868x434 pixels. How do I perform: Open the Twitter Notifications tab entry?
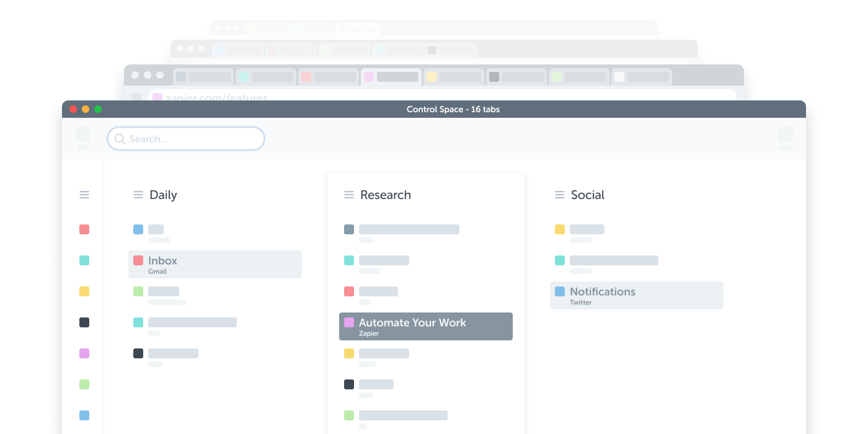coord(636,296)
